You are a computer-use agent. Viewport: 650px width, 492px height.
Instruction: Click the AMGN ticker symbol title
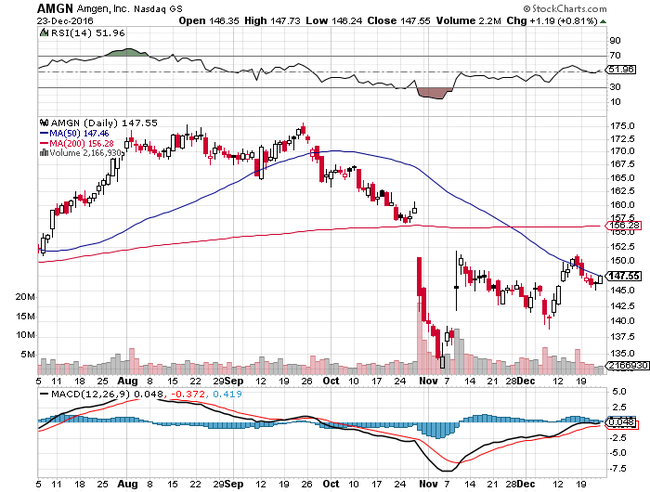pyautogui.click(x=55, y=8)
